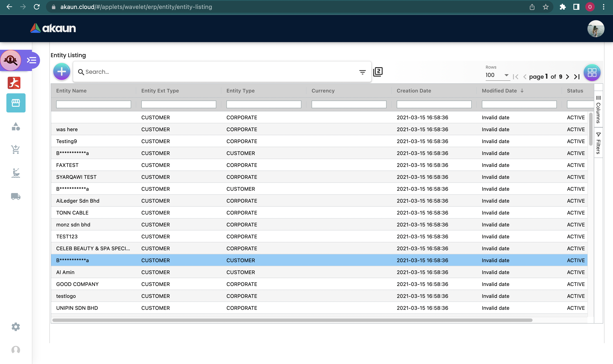Screen dimensions: 613x364
Task: Open the search filter options icon
Action: tap(362, 72)
